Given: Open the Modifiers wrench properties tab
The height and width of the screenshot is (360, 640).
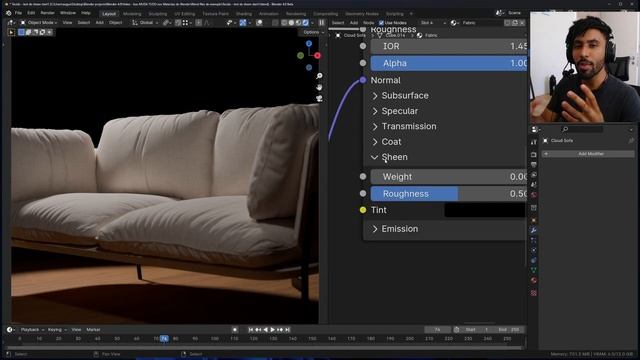Looking at the screenshot, I should click(533, 230).
